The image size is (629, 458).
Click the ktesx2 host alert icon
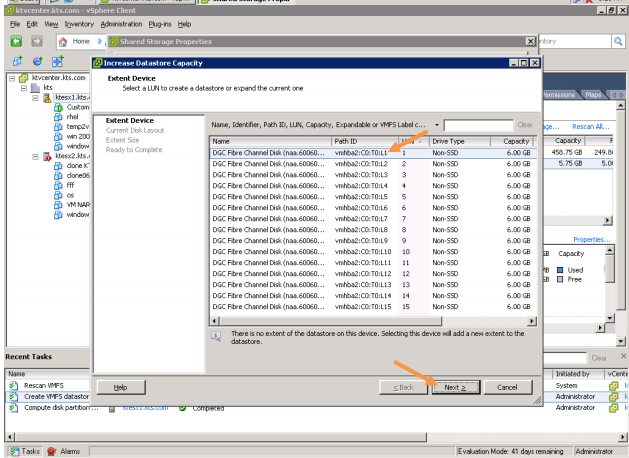(x=47, y=156)
